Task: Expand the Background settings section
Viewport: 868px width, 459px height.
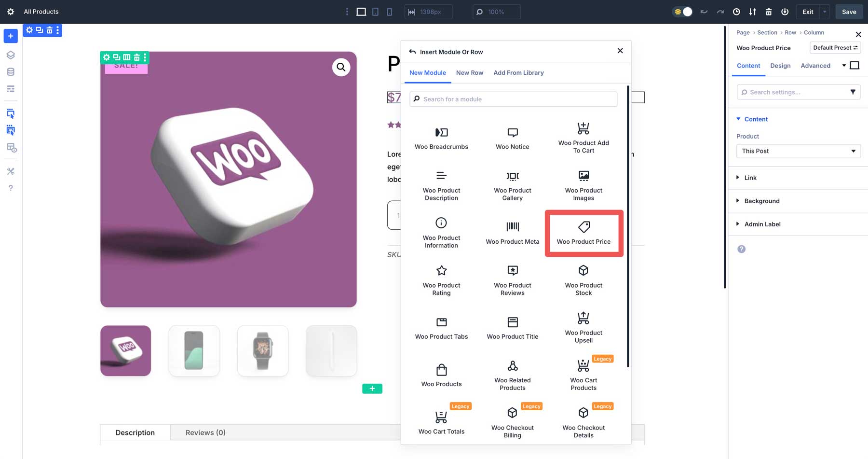Action: (762, 201)
